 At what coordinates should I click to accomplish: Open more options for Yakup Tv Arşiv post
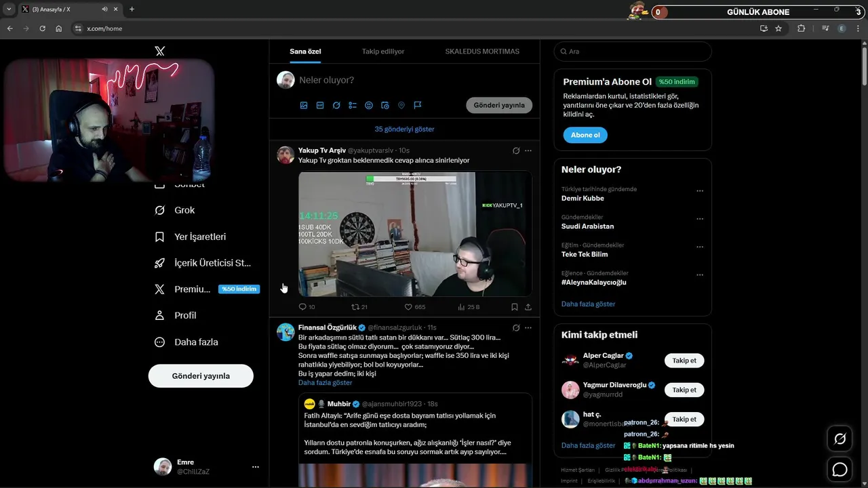tap(528, 150)
